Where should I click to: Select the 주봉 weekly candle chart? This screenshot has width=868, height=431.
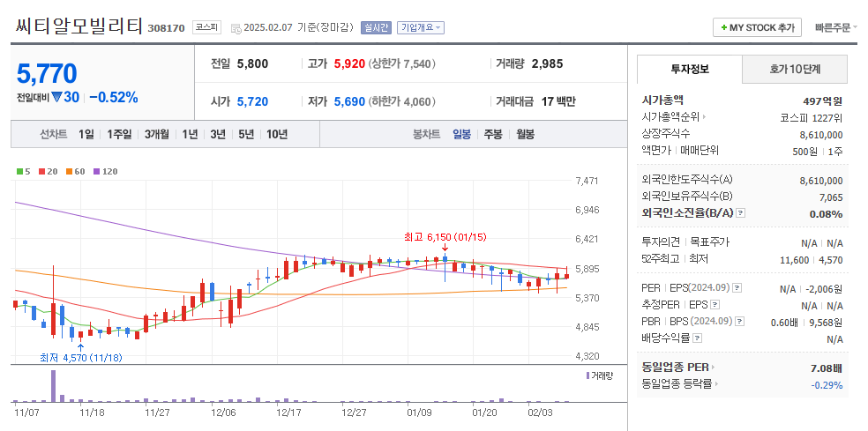pos(493,134)
